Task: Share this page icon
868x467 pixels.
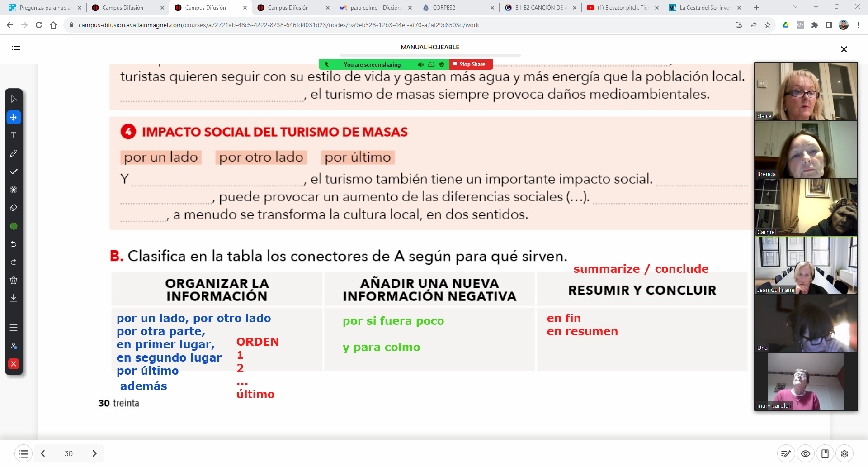Action: pos(753,25)
